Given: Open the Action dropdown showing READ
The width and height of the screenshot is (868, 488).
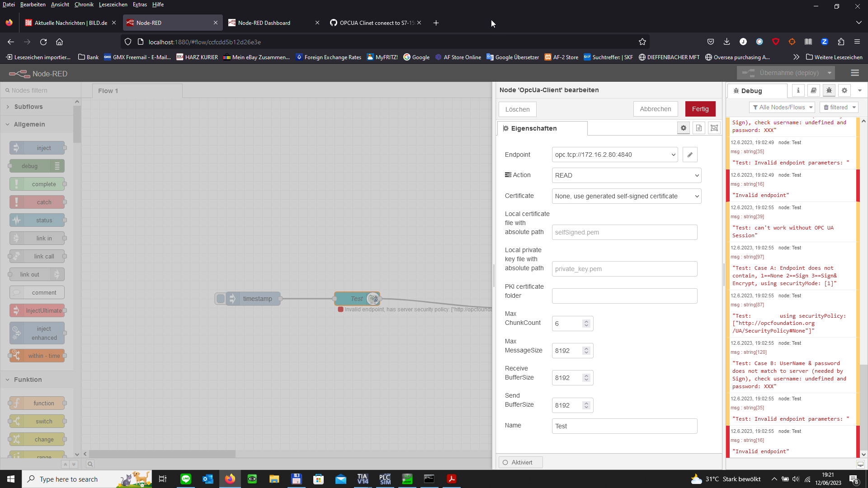Looking at the screenshot, I should coord(626,175).
